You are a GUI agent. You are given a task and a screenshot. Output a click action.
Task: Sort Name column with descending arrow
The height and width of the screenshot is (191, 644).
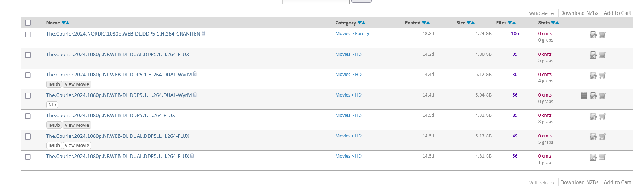click(x=63, y=23)
